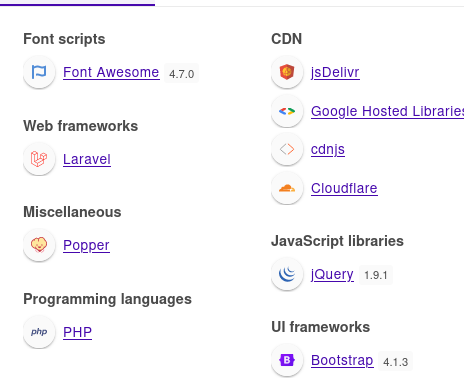Click the jQuery version badge 1.9.1
Viewport: 464px width, 386px height.
(376, 275)
